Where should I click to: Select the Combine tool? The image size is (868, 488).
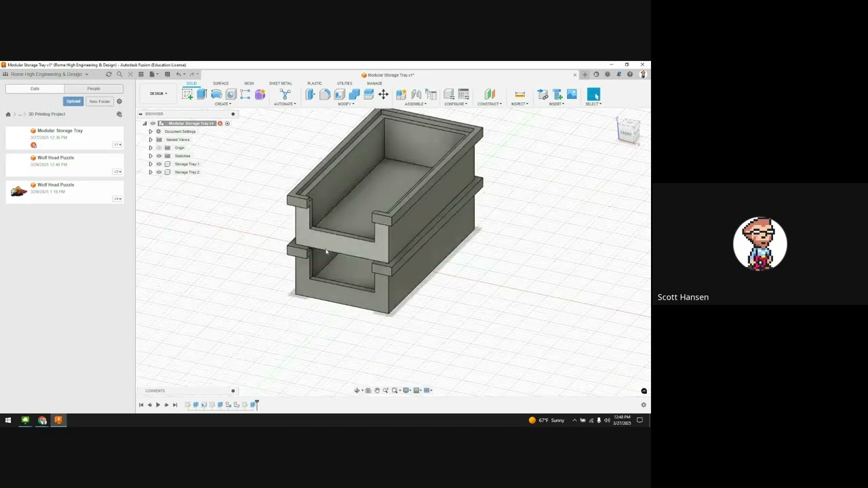pyautogui.click(x=354, y=94)
